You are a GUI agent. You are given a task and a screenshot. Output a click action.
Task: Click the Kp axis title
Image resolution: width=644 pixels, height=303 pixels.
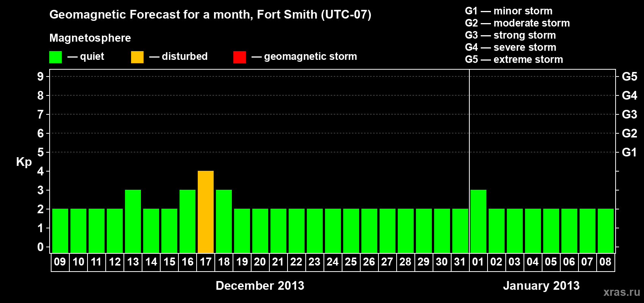coord(24,162)
